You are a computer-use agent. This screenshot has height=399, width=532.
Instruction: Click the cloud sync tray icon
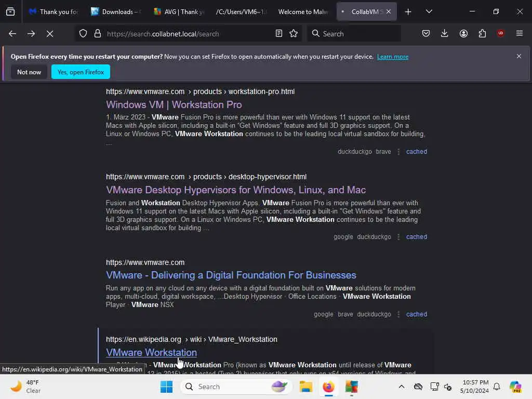point(418,387)
